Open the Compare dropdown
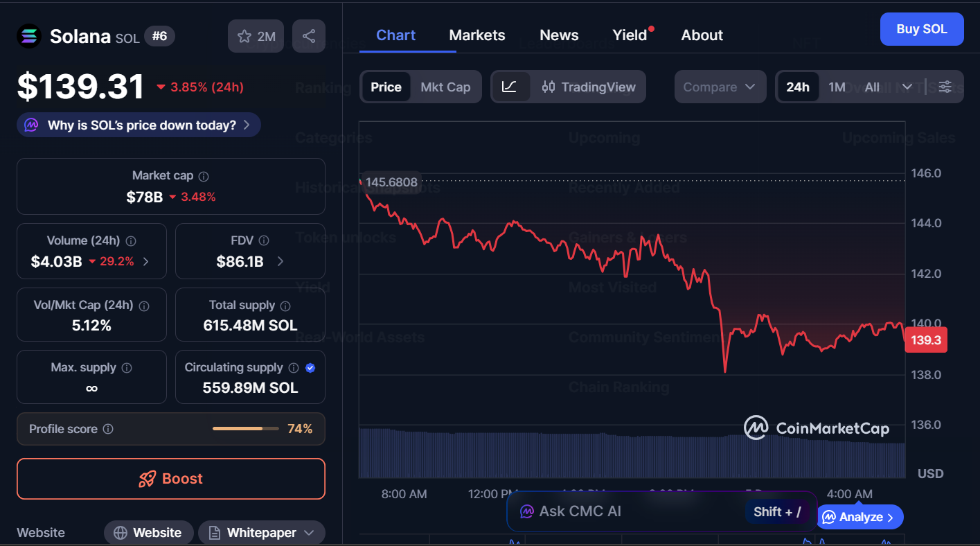Image resolution: width=980 pixels, height=546 pixels. tap(720, 87)
